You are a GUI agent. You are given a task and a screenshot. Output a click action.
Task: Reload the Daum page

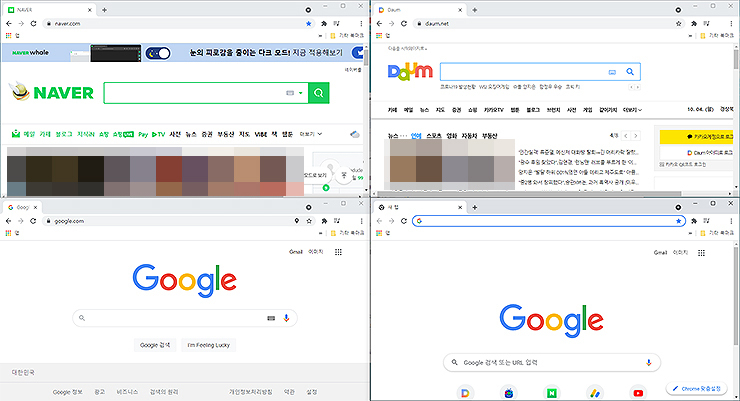pos(404,23)
